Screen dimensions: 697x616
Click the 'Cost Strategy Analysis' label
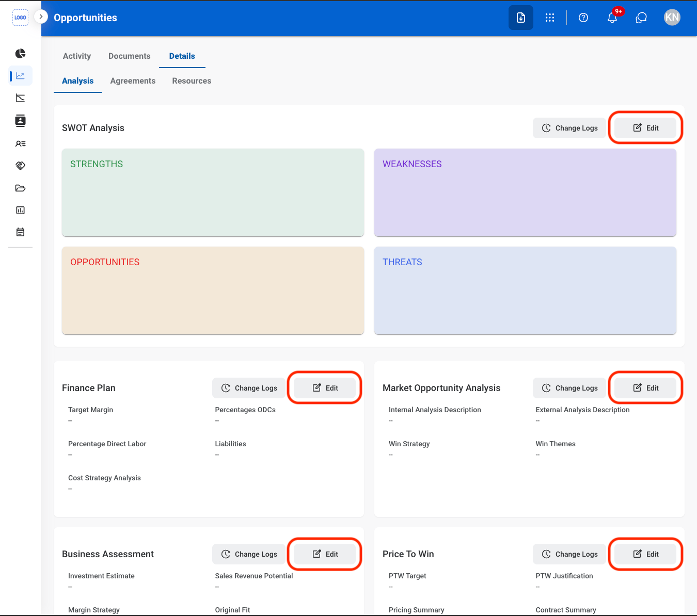click(104, 478)
